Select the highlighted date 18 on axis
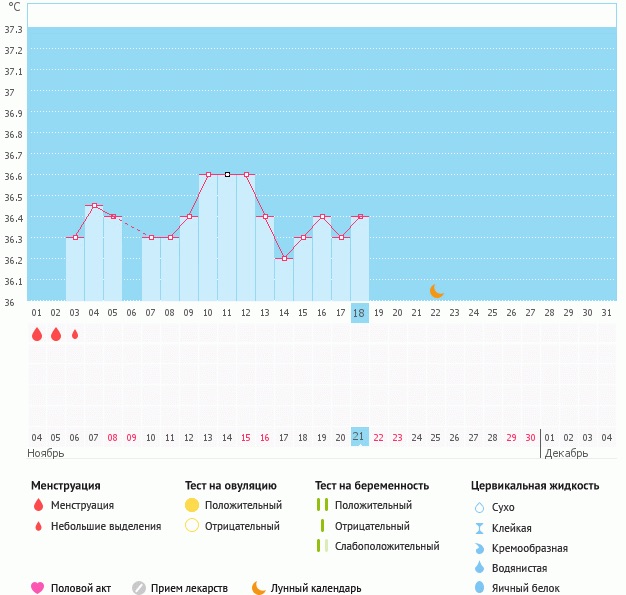Viewport: 626px width, 595px height. (360, 313)
